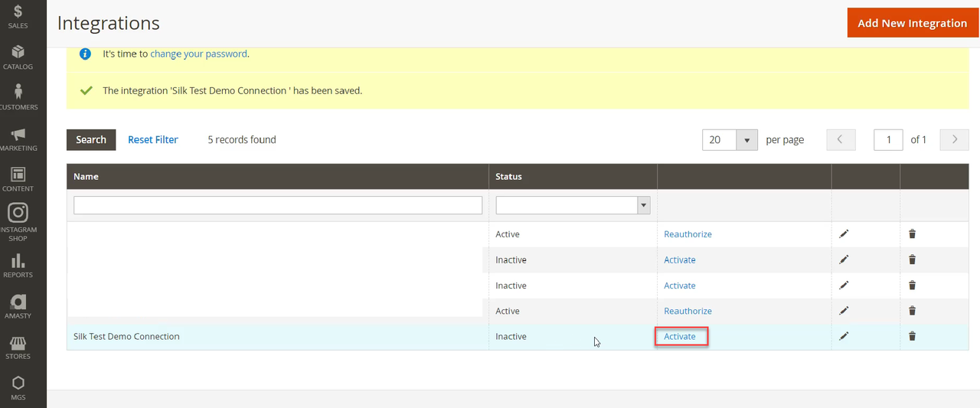
Task: Click the change your password link
Action: 198,54
